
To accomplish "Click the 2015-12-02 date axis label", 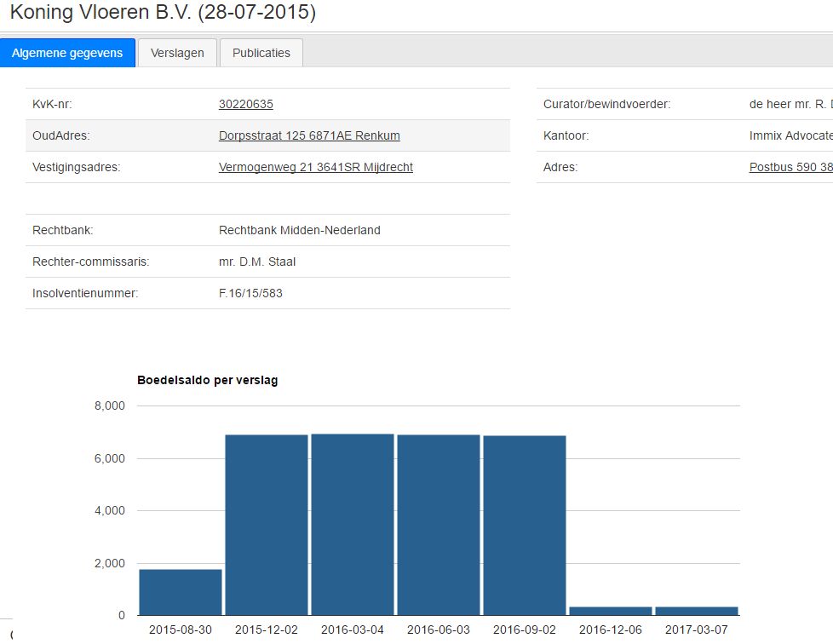I will pos(266,630).
